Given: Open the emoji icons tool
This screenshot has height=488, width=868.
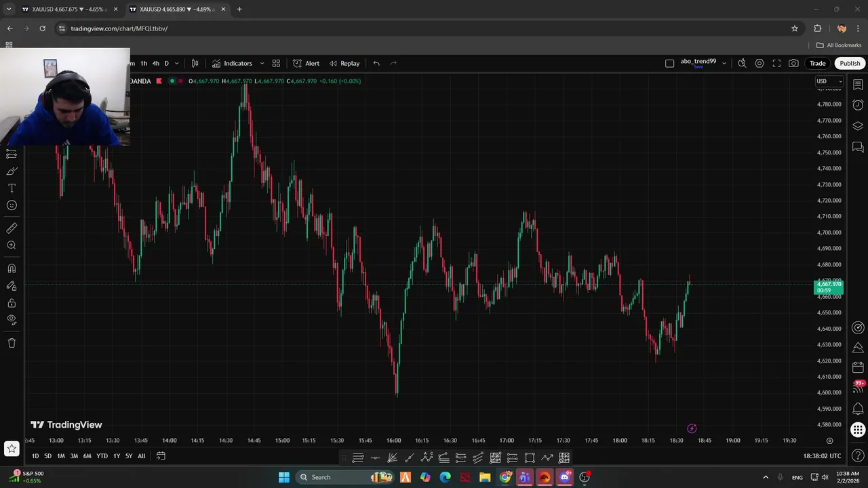Looking at the screenshot, I should click(x=12, y=205).
